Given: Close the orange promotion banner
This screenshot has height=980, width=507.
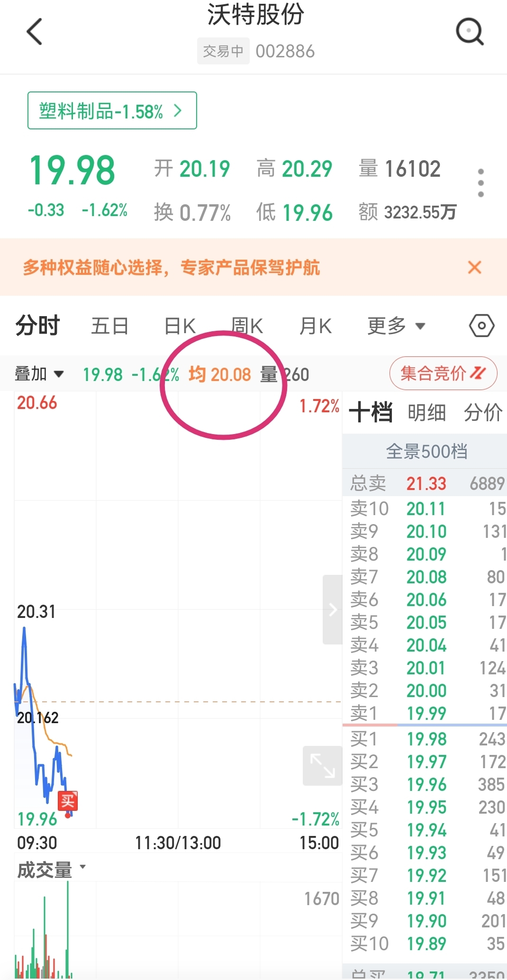Looking at the screenshot, I should (474, 267).
